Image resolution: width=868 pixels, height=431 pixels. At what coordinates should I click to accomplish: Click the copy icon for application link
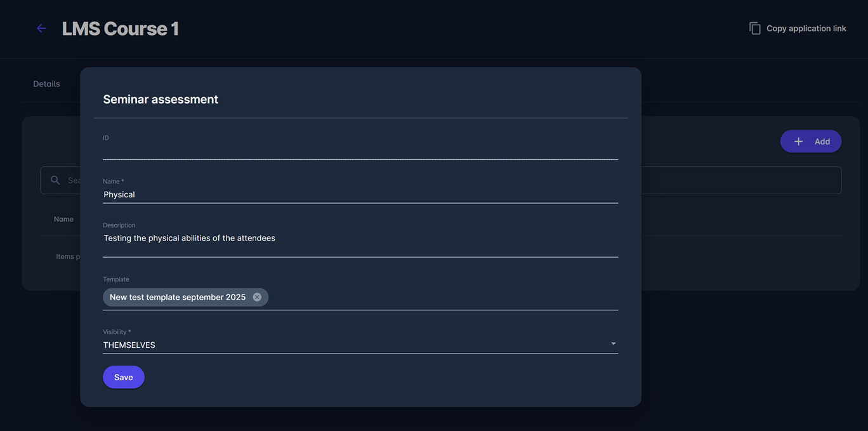click(754, 29)
